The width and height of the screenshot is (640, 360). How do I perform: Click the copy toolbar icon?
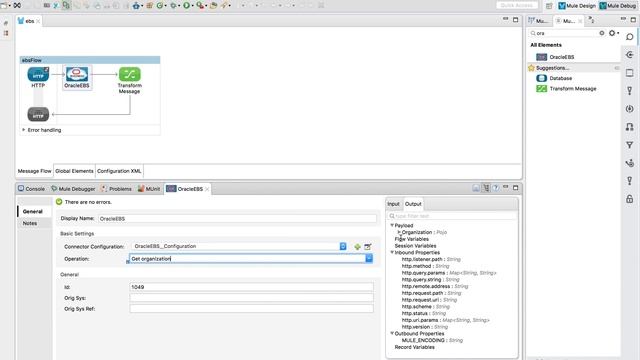click(x=66, y=5)
